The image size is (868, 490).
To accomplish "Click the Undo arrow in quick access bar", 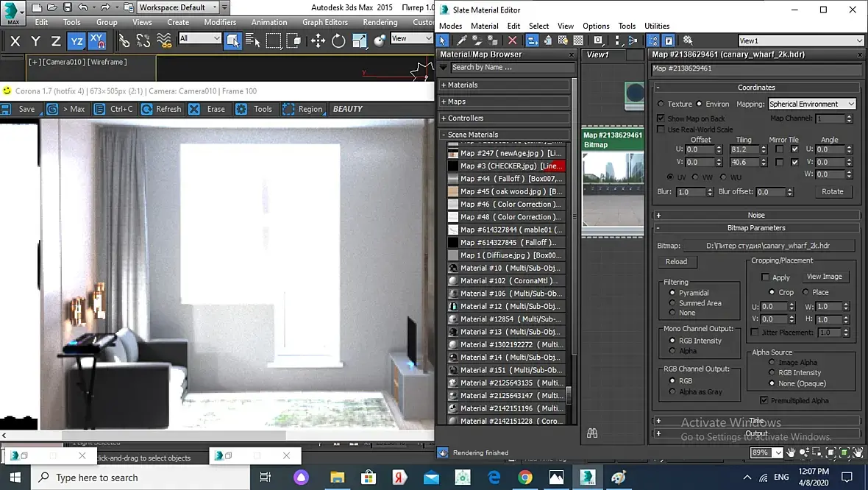I will (83, 7).
